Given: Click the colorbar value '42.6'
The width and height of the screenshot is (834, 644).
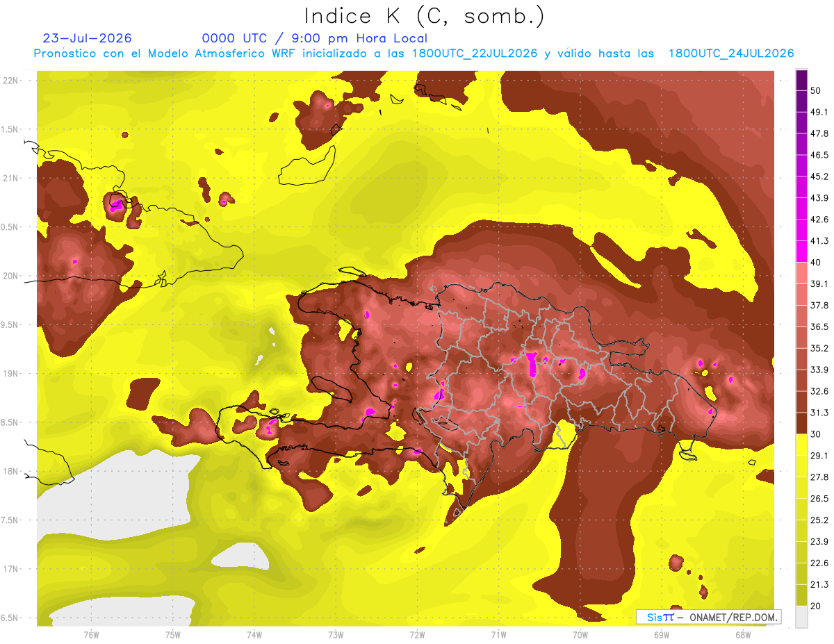Looking at the screenshot, I should pyautogui.click(x=819, y=220).
